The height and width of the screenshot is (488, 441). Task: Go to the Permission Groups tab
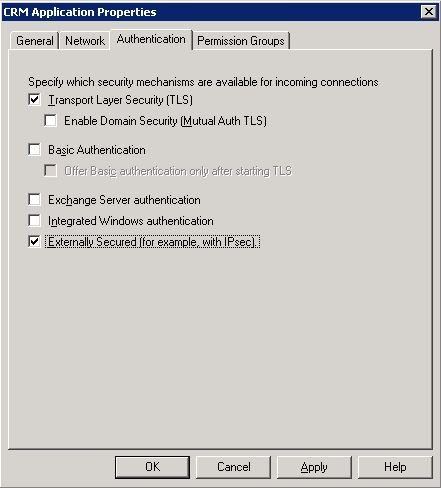pos(241,41)
